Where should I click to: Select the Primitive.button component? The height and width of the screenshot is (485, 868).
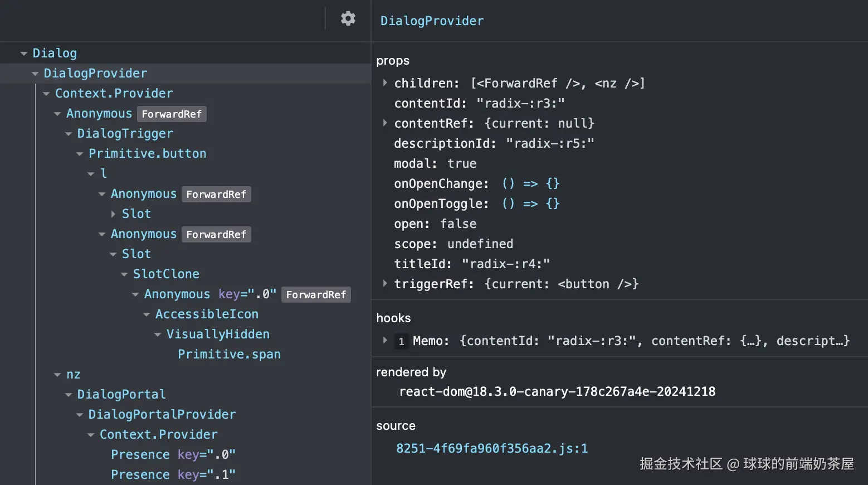(147, 154)
